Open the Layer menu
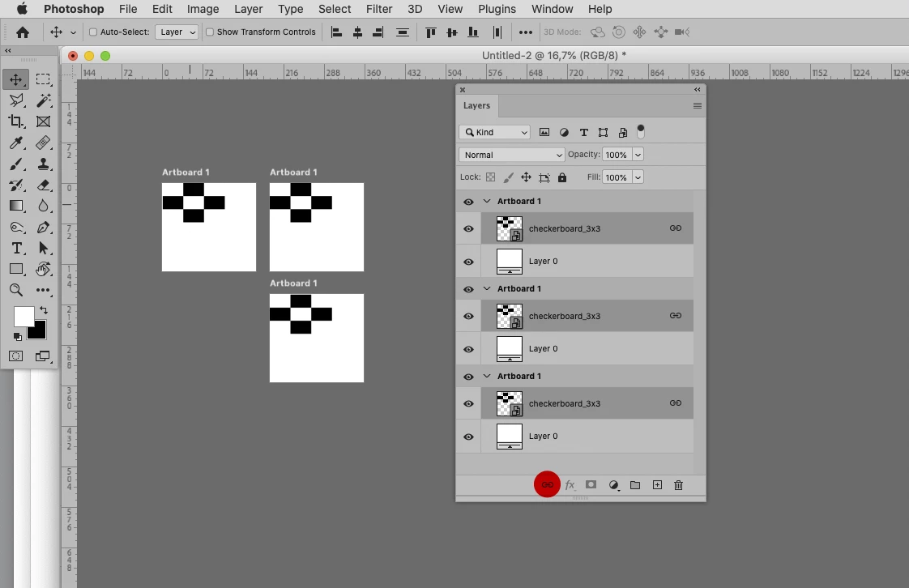The height and width of the screenshot is (588, 909). tap(248, 9)
